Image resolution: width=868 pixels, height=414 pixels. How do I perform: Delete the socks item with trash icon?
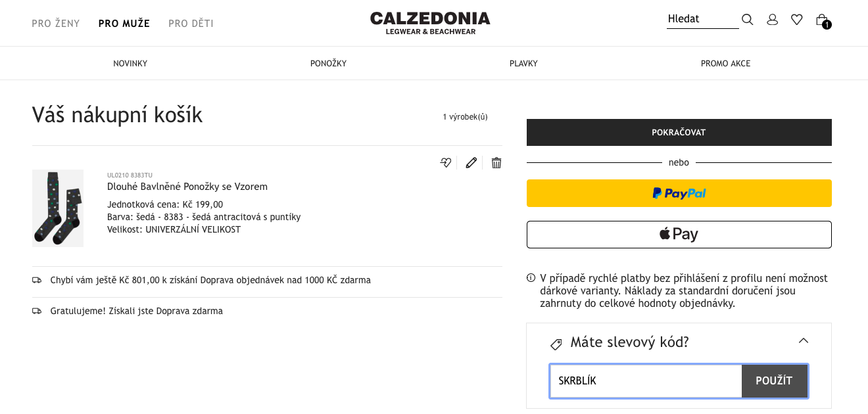496,162
